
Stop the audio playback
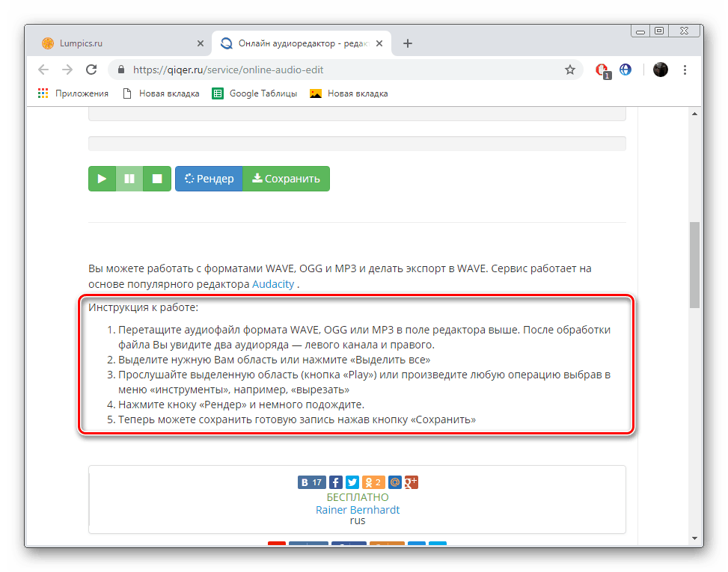(x=156, y=178)
